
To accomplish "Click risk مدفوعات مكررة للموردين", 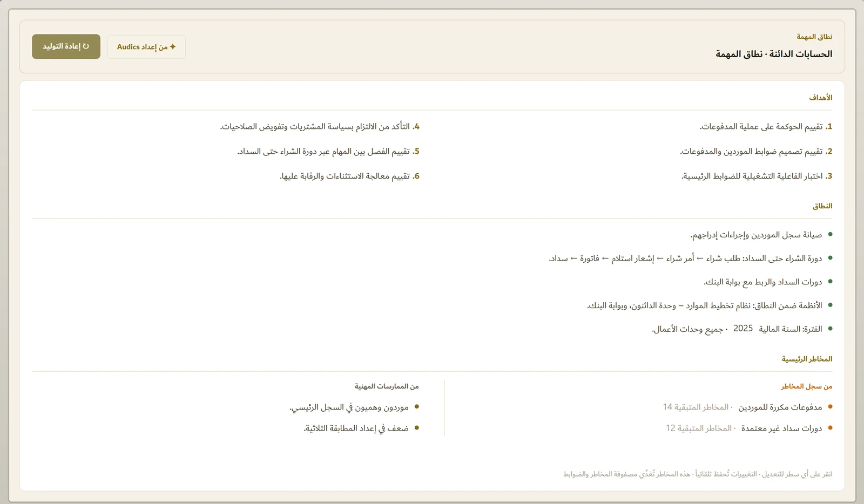I will 780,407.
